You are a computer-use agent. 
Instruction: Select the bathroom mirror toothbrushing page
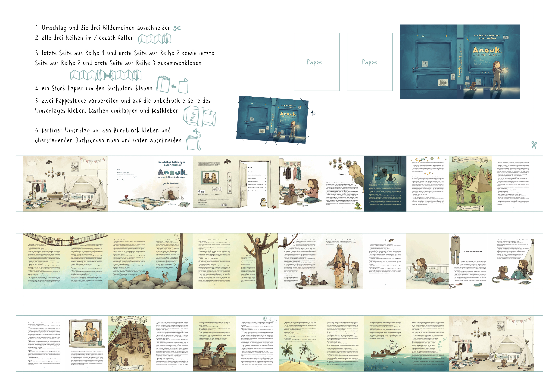coord(87,343)
